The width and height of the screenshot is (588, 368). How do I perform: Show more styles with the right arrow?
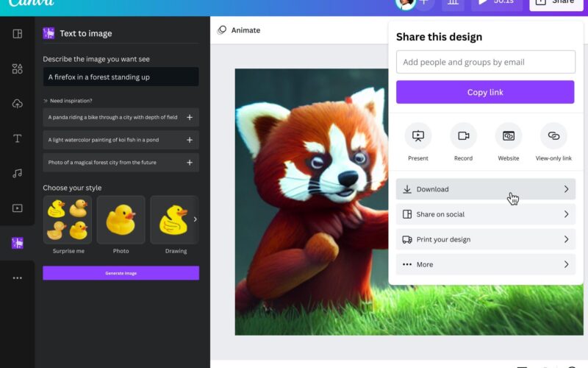point(195,219)
